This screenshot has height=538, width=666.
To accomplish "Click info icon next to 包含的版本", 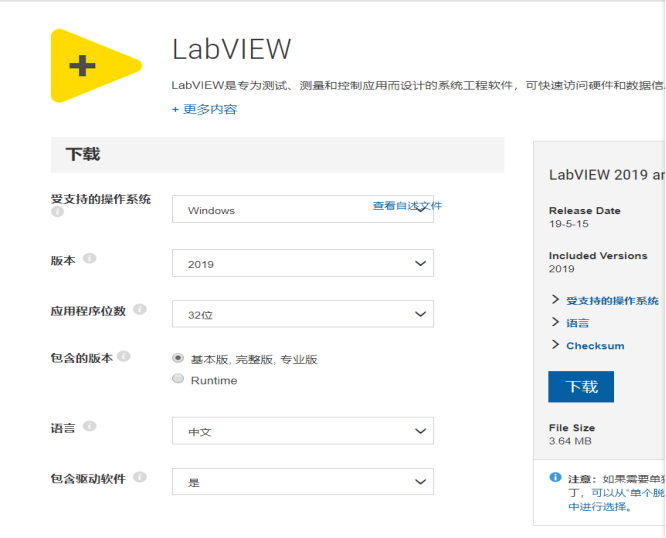I will (124, 356).
